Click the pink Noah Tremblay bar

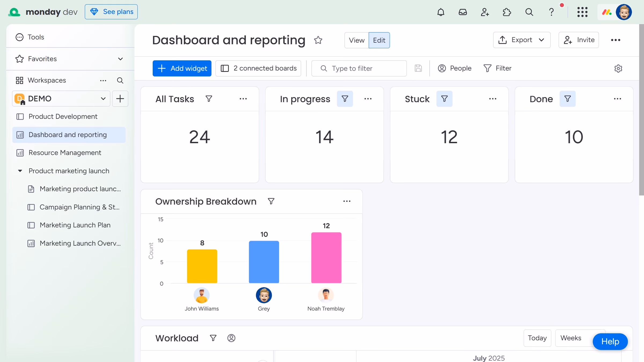pos(326,257)
